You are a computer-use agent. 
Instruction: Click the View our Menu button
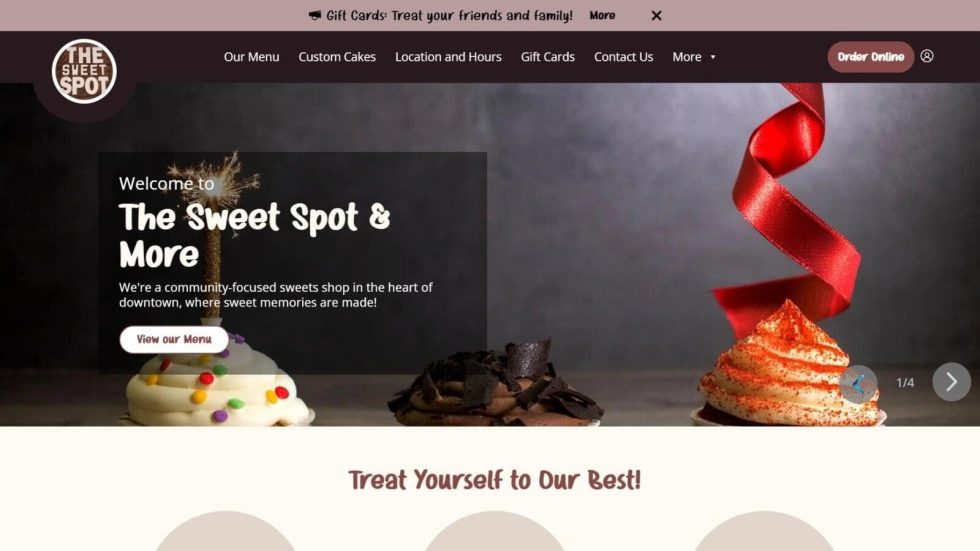(174, 339)
